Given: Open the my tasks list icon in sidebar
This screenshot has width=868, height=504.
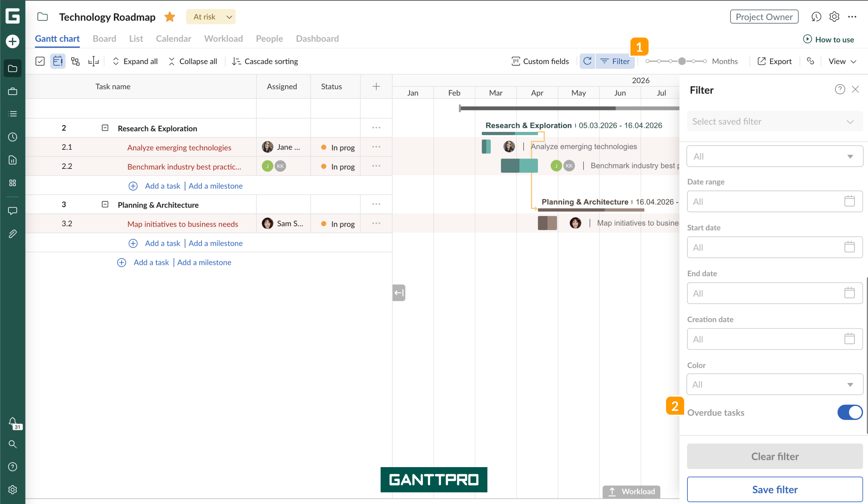Looking at the screenshot, I should coord(12,114).
